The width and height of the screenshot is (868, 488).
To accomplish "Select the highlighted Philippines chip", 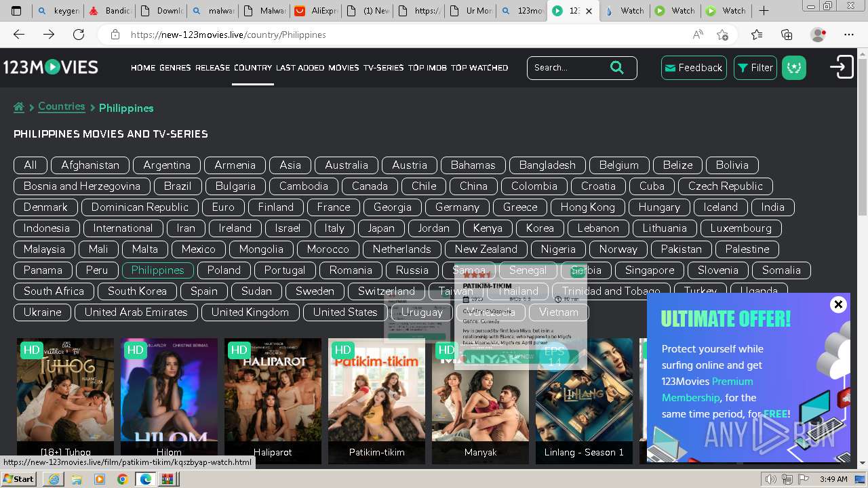I will pyautogui.click(x=157, y=270).
